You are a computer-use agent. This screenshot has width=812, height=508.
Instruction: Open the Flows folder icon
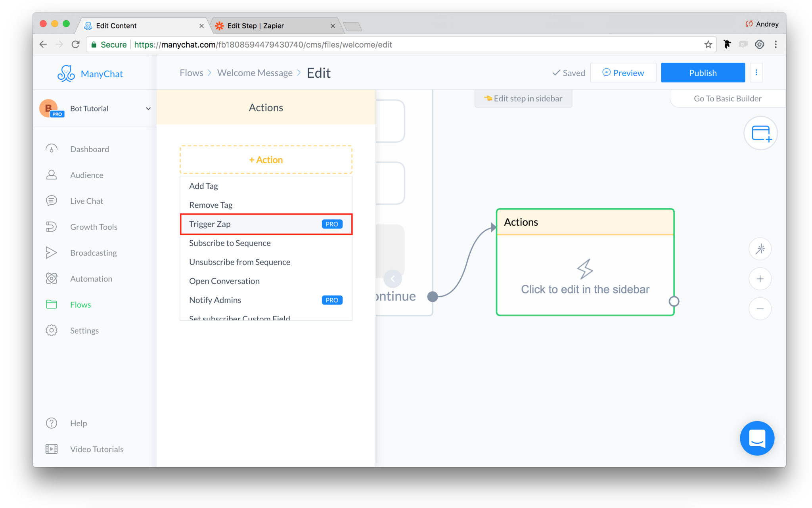point(52,304)
